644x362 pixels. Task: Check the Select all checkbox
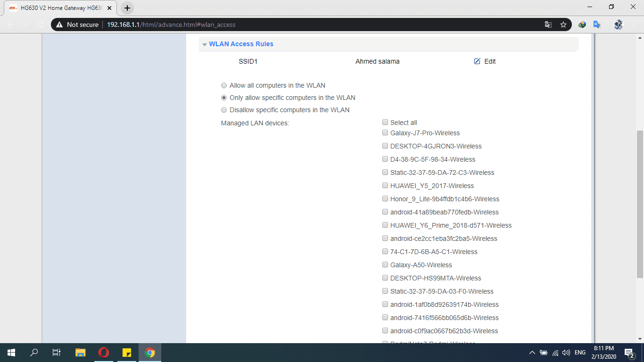(385, 122)
